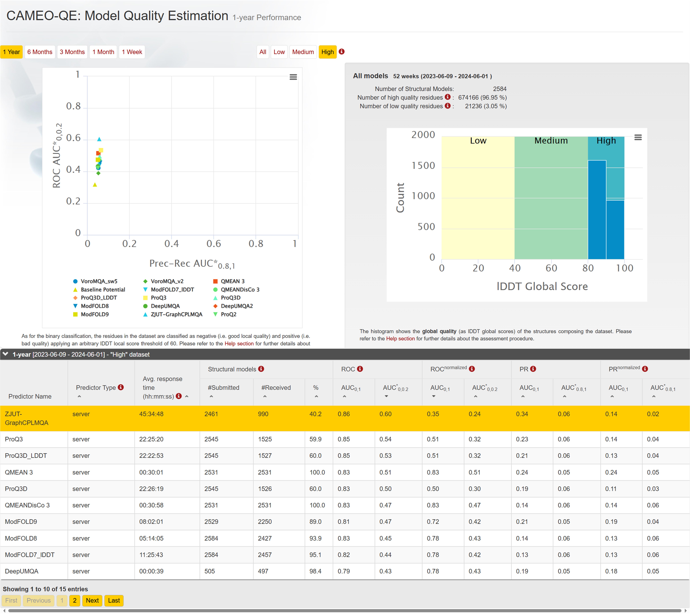The height and width of the screenshot is (616, 690).
Task: Click the QMEANDisCo 3 predictor name cell
Action: point(34,505)
